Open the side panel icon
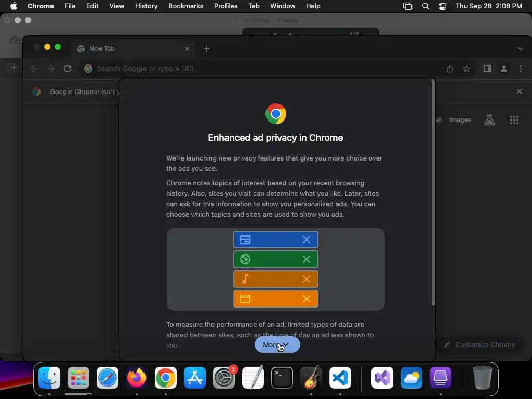Image resolution: width=532 pixels, height=399 pixels. (487, 69)
